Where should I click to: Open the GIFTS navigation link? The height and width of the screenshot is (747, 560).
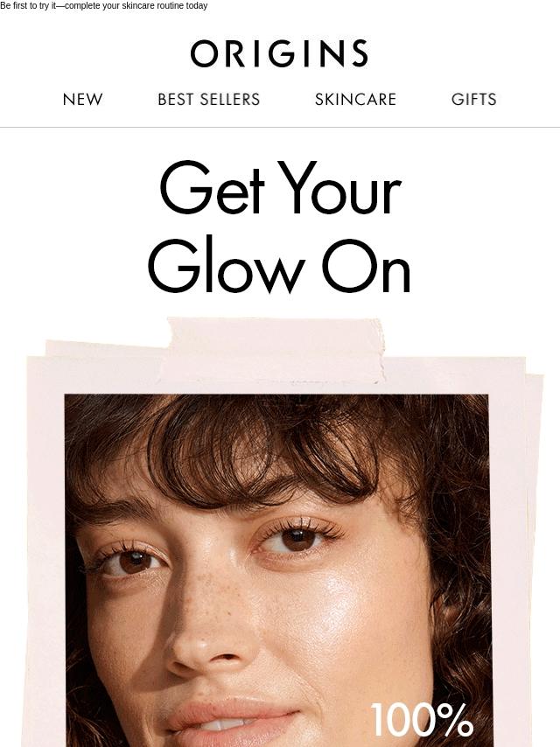click(x=473, y=100)
